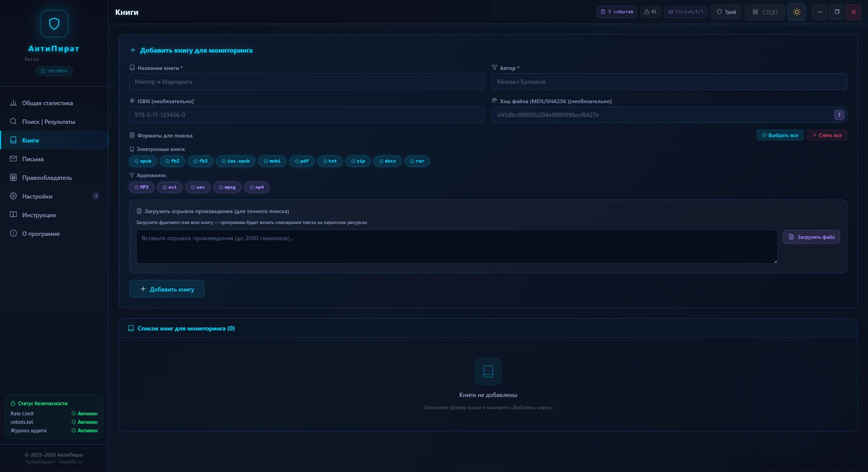
Task: Click the SECURED badge
Action: pyautogui.click(x=54, y=71)
